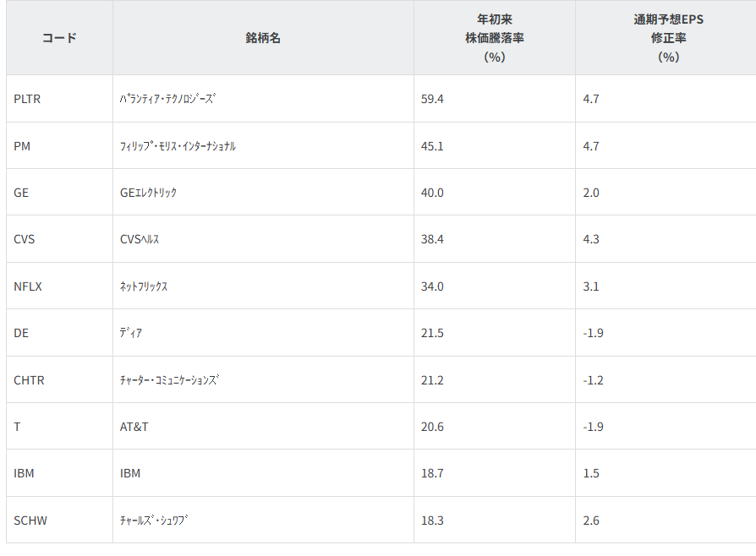This screenshot has width=756, height=556.
Task: Select the SCHW ticker code
Action: click(30, 521)
